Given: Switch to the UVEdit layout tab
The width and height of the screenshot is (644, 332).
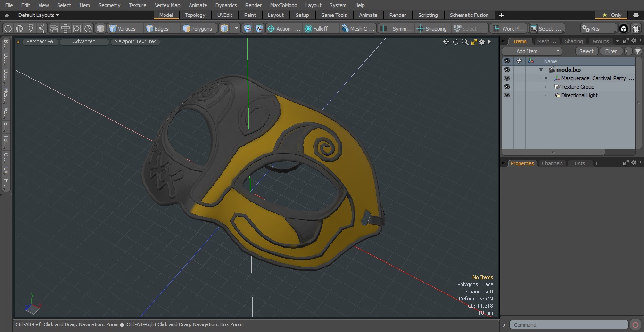Looking at the screenshot, I should tap(225, 15).
